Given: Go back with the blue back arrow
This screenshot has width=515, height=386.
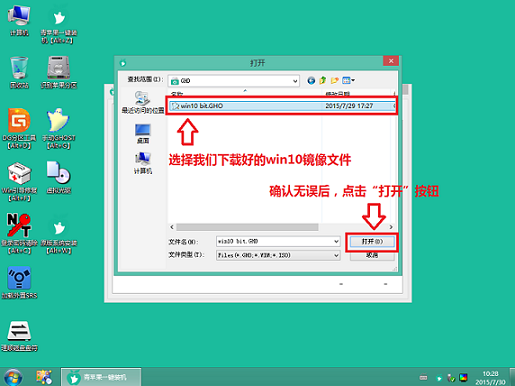Looking at the screenshot, I should click(311, 80).
